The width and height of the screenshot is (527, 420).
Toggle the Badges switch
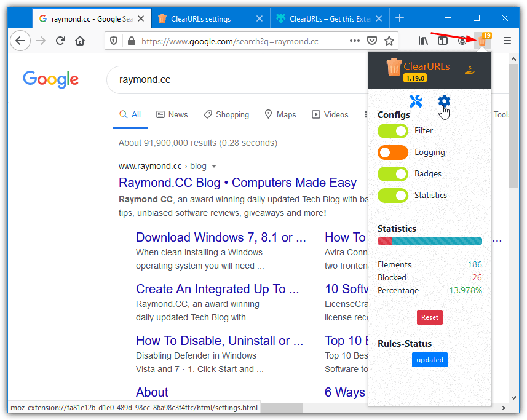tap(393, 174)
